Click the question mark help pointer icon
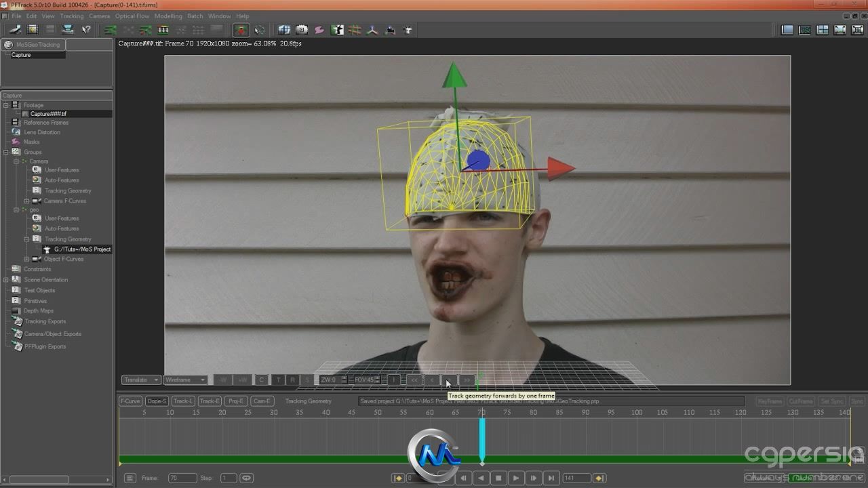868x488 pixels. tap(86, 30)
